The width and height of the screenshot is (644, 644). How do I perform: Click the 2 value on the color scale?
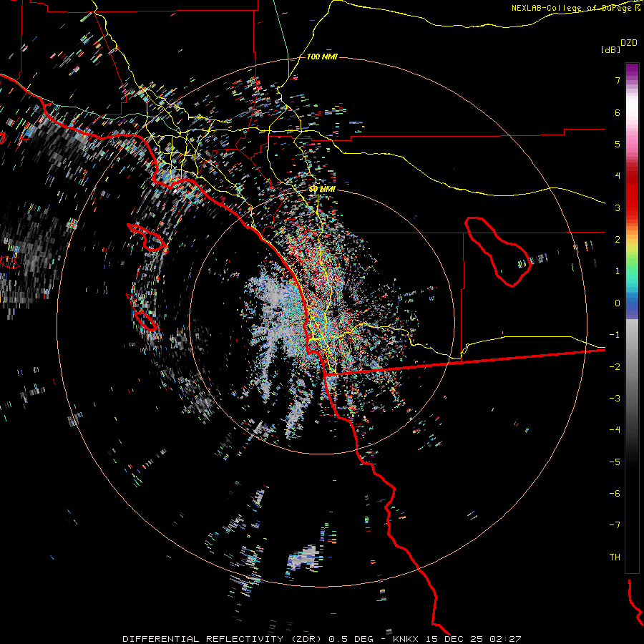click(618, 240)
